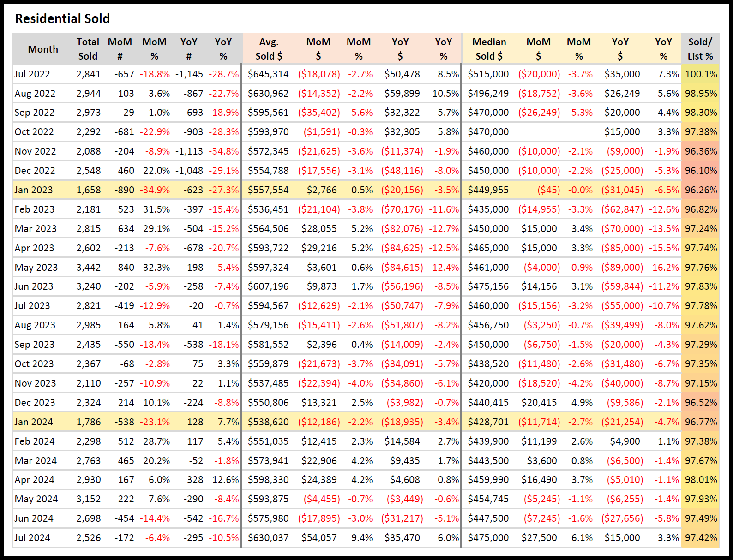Select the Total Sold column header

(x=88, y=49)
